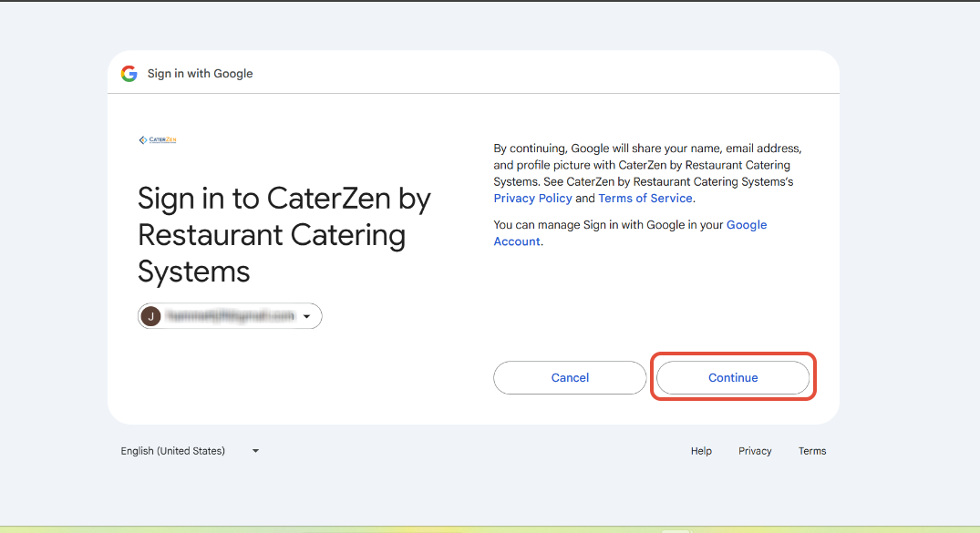This screenshot has height=533, width=980.
Task: Click the 'Sign in to CaterZen' heading
Action: pos(284,234)
